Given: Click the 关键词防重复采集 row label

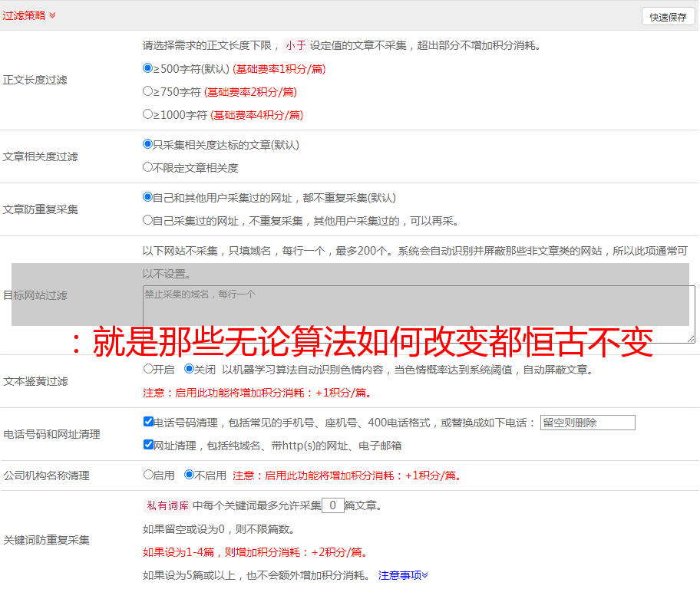Looking at the screenshot, I should [x=46, y=541].
